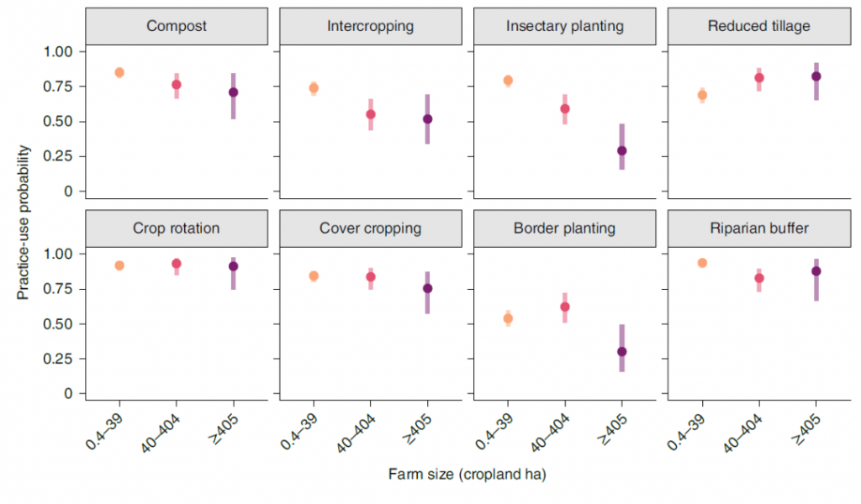The width and height of the screenshot is (861, 504).
Task: Select the Cover cropping panel title
Action: (x=370, y=228)
